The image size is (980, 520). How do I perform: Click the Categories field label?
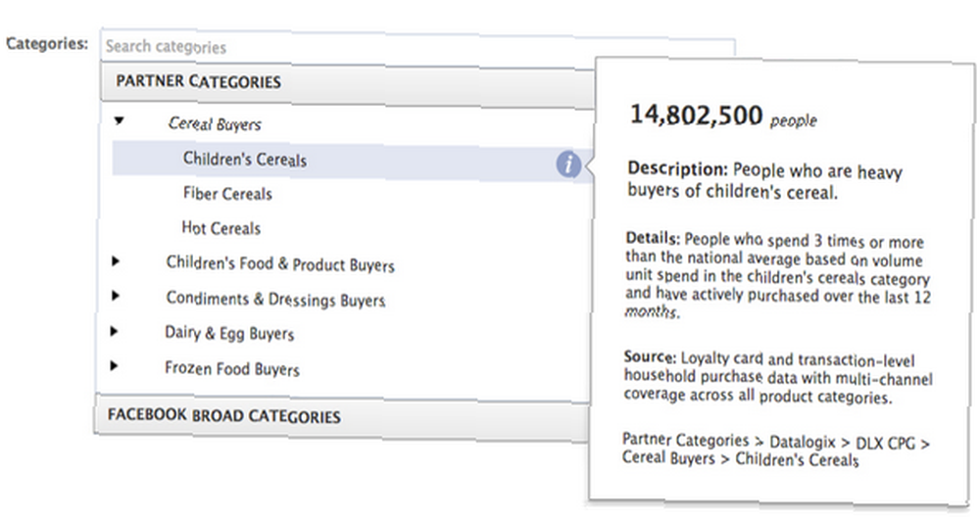coord(47,44)
